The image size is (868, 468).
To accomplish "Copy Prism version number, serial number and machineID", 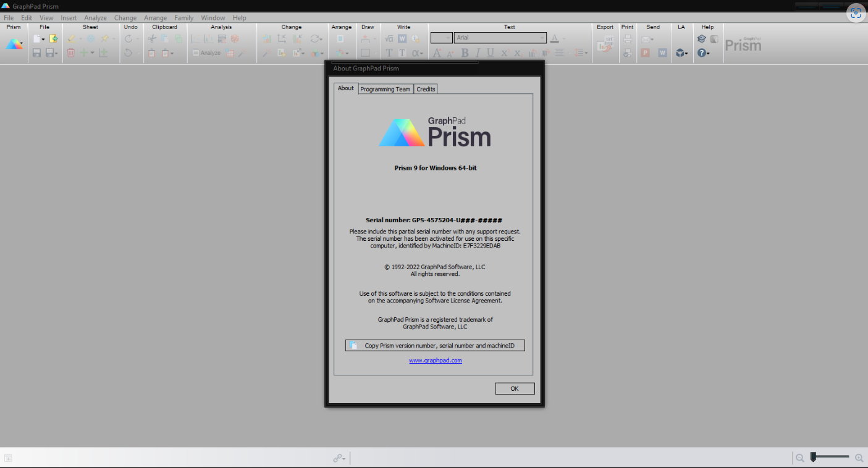I will (435, 346).
